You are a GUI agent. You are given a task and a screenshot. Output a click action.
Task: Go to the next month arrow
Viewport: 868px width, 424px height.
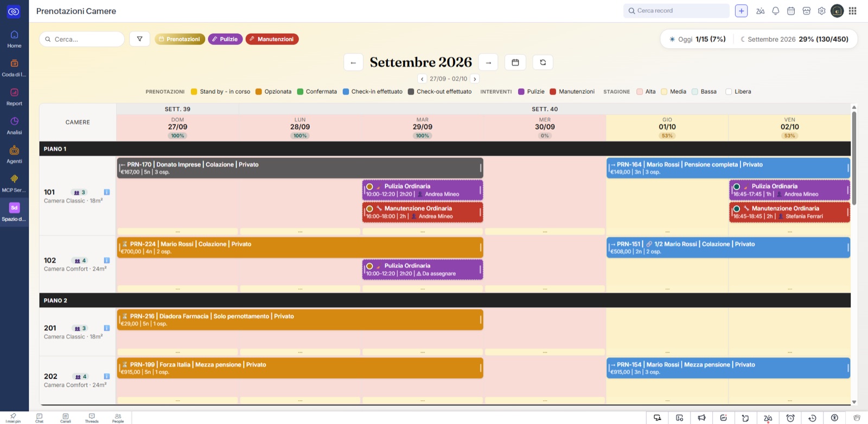[x=488, y=62]
